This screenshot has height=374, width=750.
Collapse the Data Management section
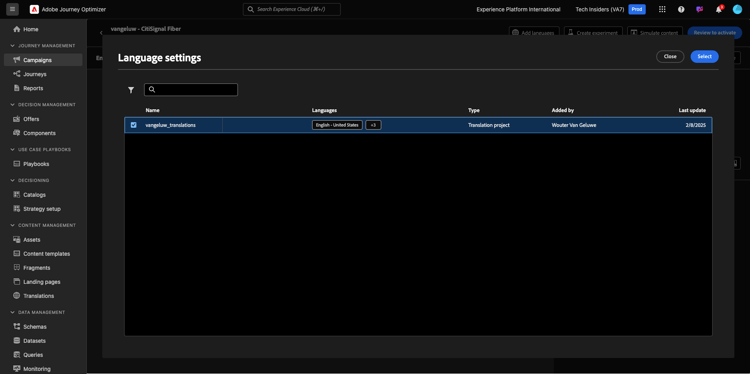(12, 312)
